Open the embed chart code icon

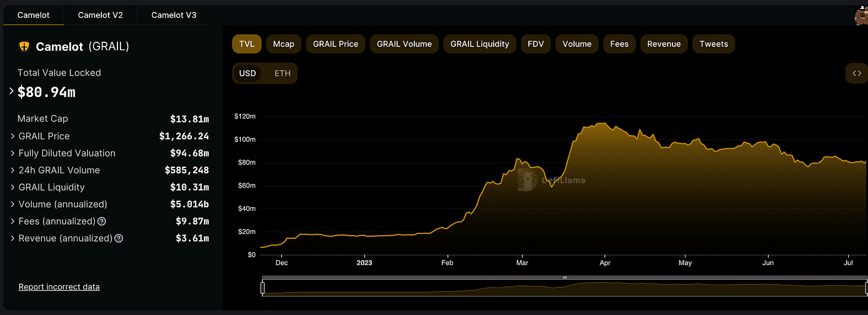857,73
